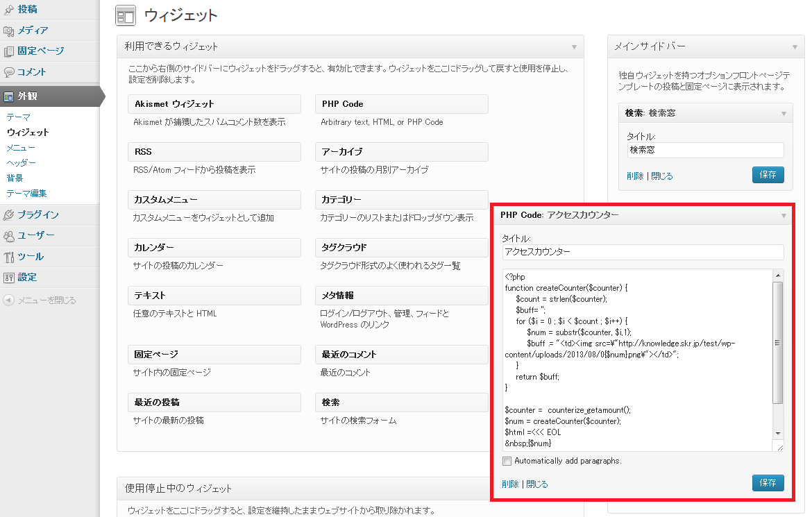Click the ツール tools icon

[8, 257]
